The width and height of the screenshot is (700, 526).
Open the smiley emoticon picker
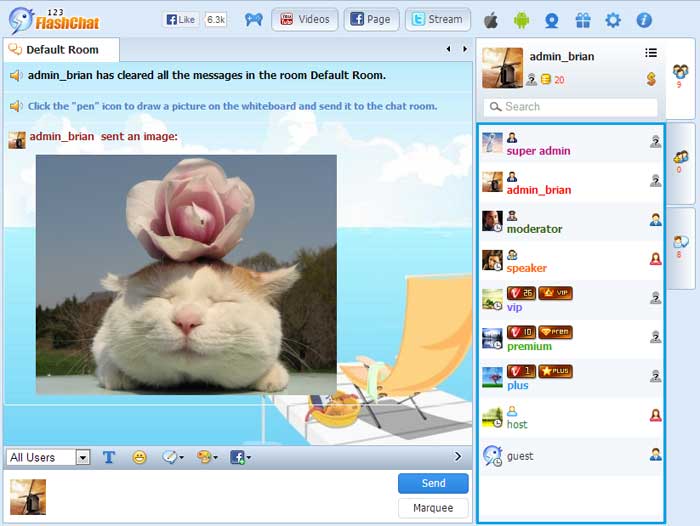(x=139, y=457)
